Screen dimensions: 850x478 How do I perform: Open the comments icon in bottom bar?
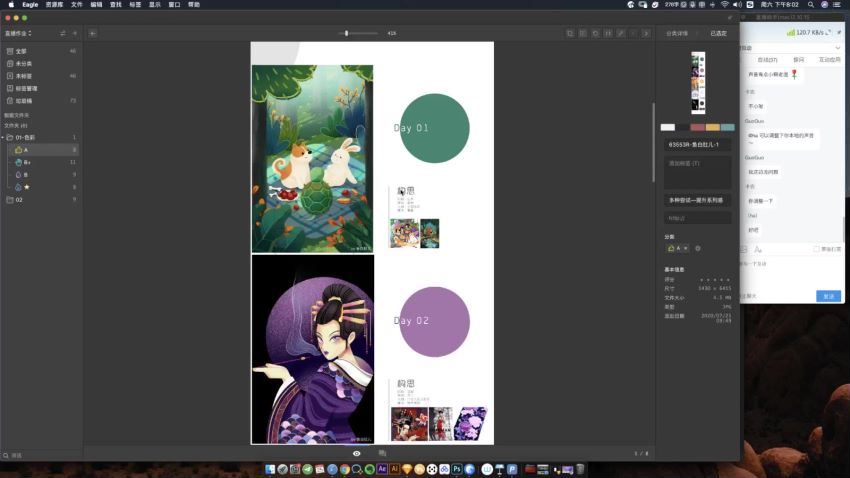(x=382, y=453)
